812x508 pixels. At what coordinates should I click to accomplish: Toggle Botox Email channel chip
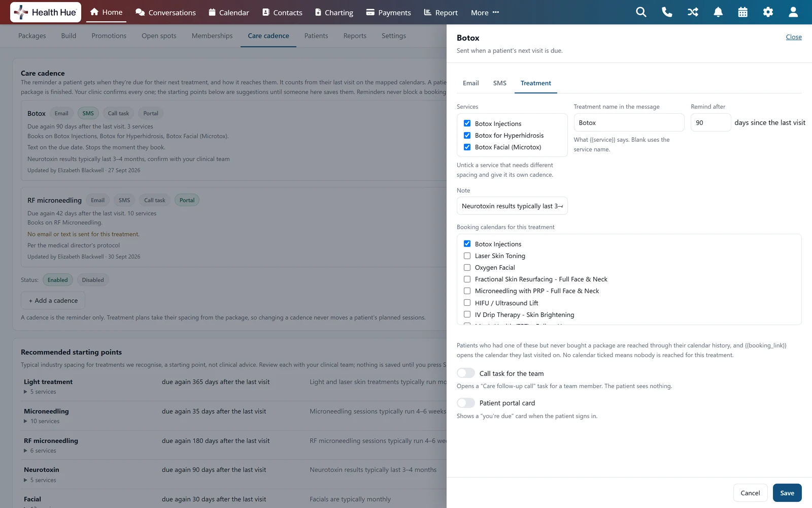pos(61,113)
